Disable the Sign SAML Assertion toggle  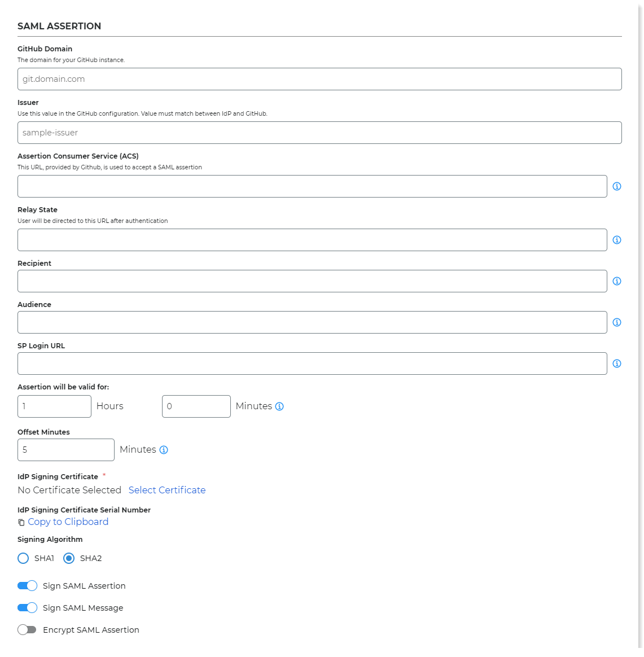click(x=27, y=585)
